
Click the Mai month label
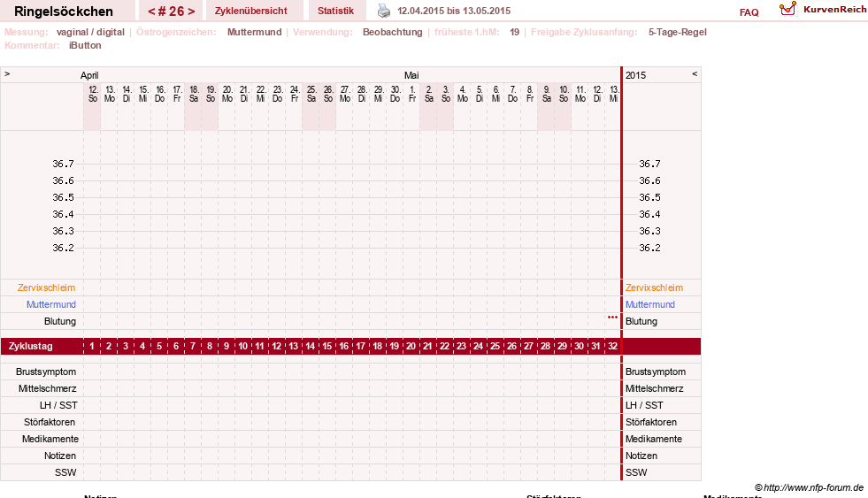click(411, 75)
